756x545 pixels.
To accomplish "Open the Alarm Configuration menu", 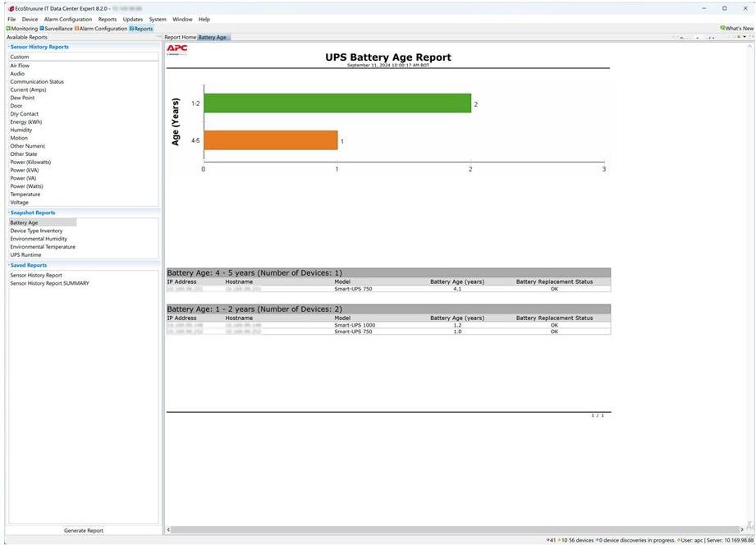I will point(68,19).
